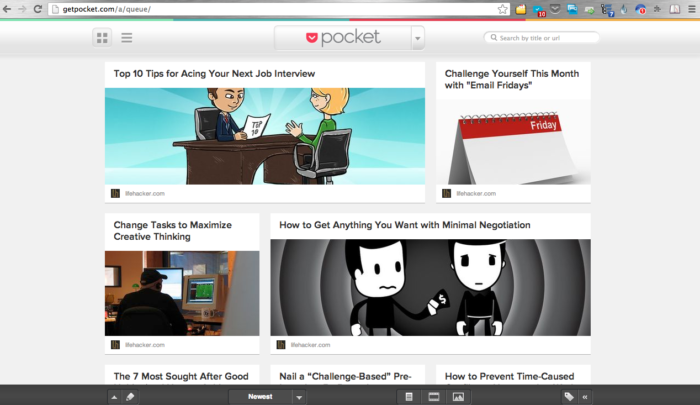Select the Newest sort option

pyautogui.click(x=259, y=397)
